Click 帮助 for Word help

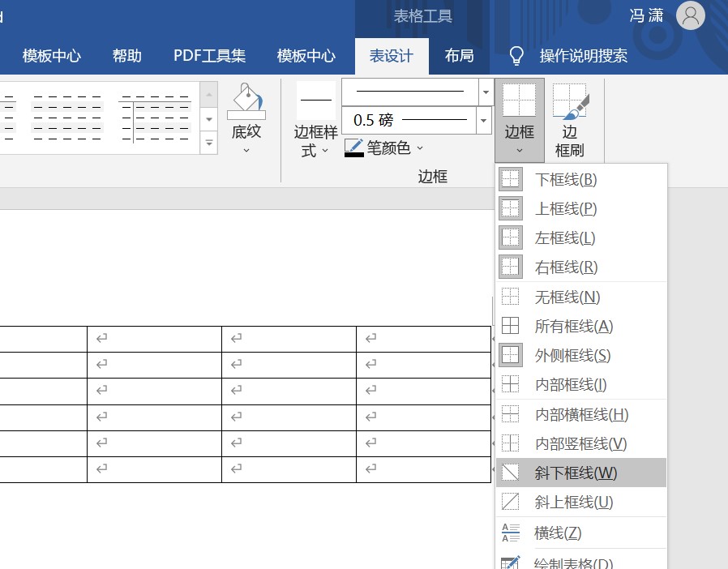click(126, 56)
